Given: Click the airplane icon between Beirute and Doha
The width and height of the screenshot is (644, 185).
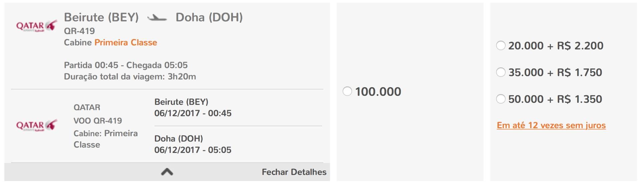Looking at the screenshot, I should 157,18.
